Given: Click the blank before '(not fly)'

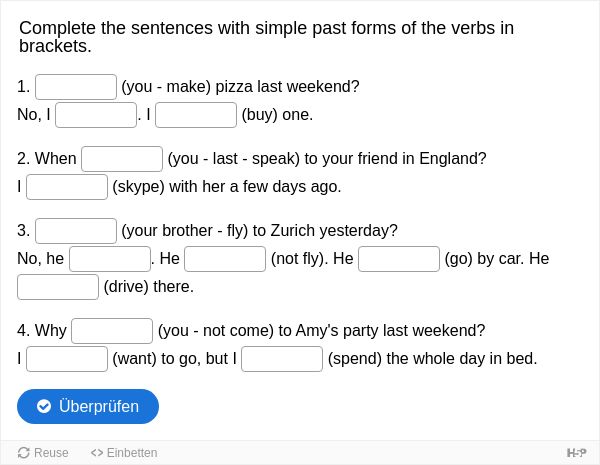Looking at the screenshot, I should pyautogui.click(x=225, y=259).
